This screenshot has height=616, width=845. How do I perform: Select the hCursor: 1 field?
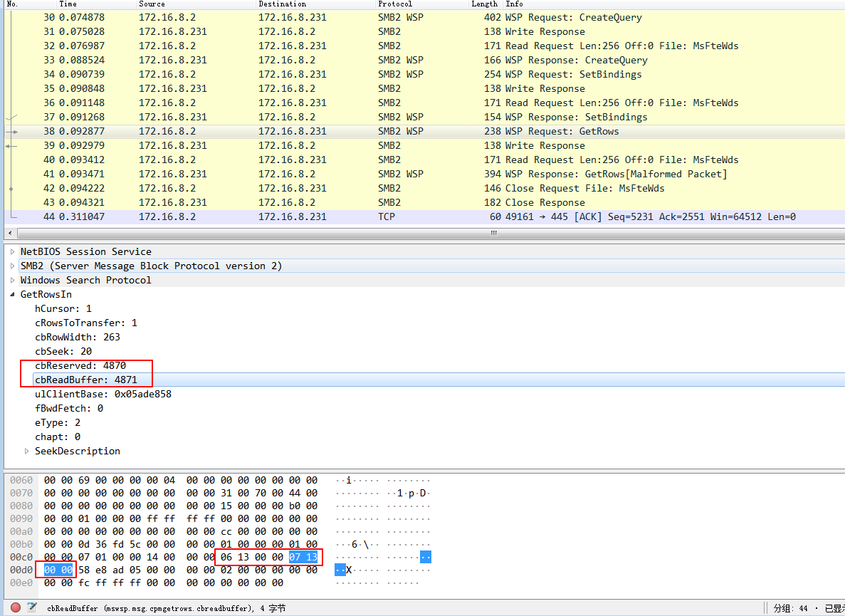63,309
